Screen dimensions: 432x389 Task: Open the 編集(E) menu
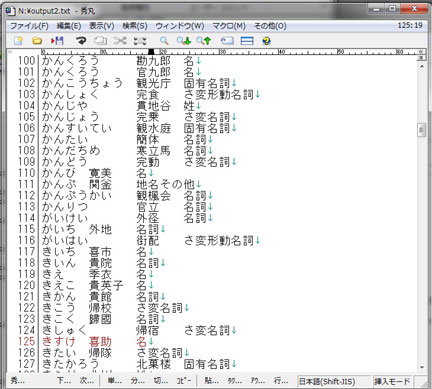point(69,26)
